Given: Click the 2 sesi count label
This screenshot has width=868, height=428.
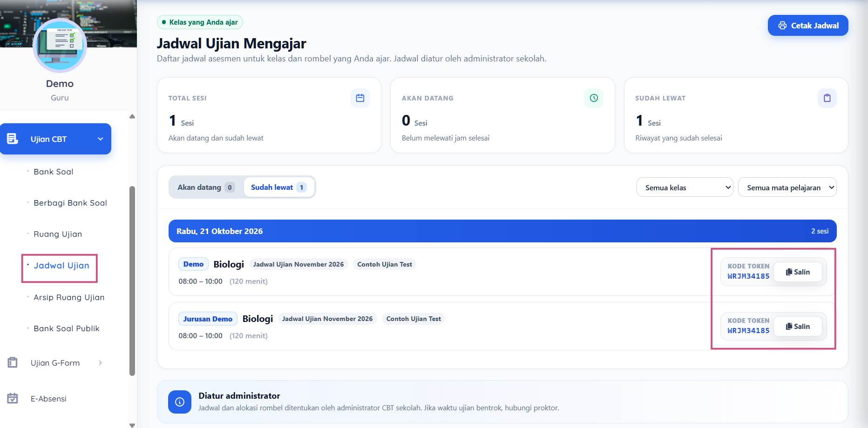Looking at the screenshot, I should (x=820, y=231).
